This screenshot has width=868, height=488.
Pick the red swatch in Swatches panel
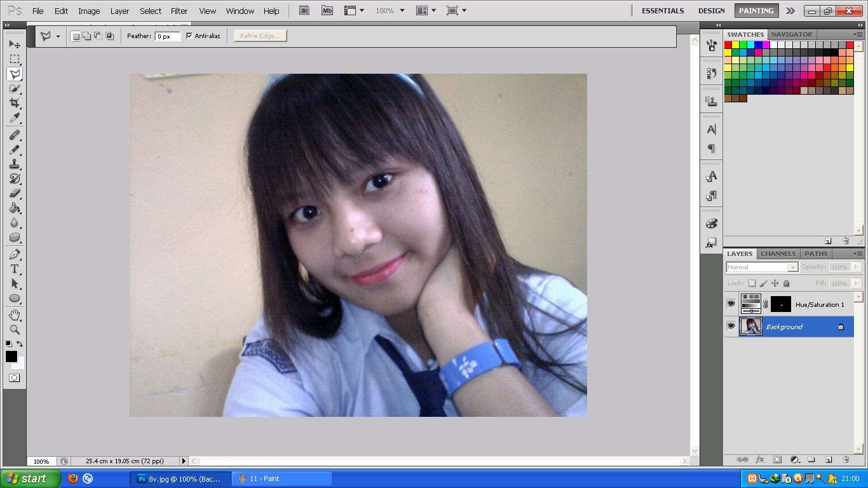pyautogui.click(x=728, y=45)
